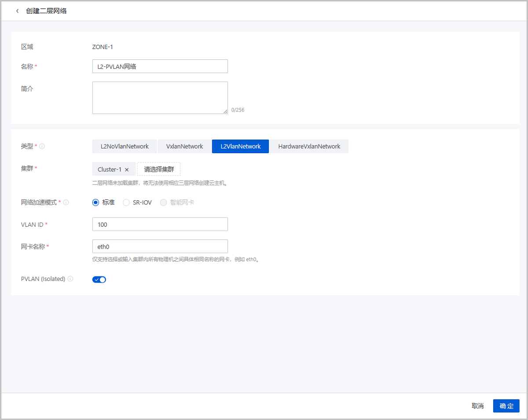Screen dimensions: 528x420
Task: Click the back arrow beside 创建二层网络
Action: coord(18,11)
